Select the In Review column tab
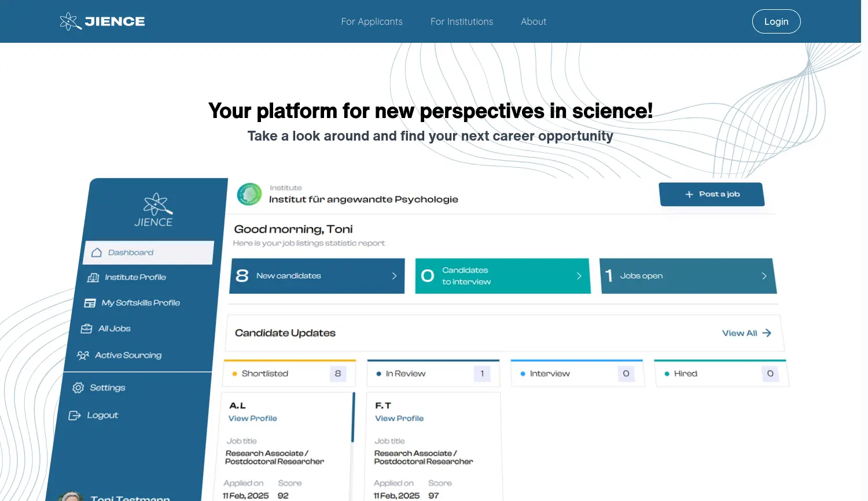868x501 pixels. tap(433, 374)
